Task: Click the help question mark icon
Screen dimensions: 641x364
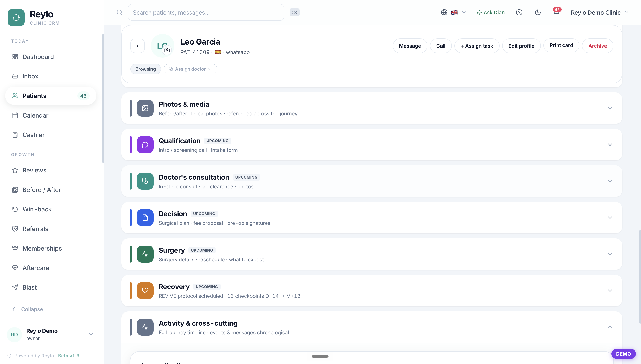Action: (519, 12)
